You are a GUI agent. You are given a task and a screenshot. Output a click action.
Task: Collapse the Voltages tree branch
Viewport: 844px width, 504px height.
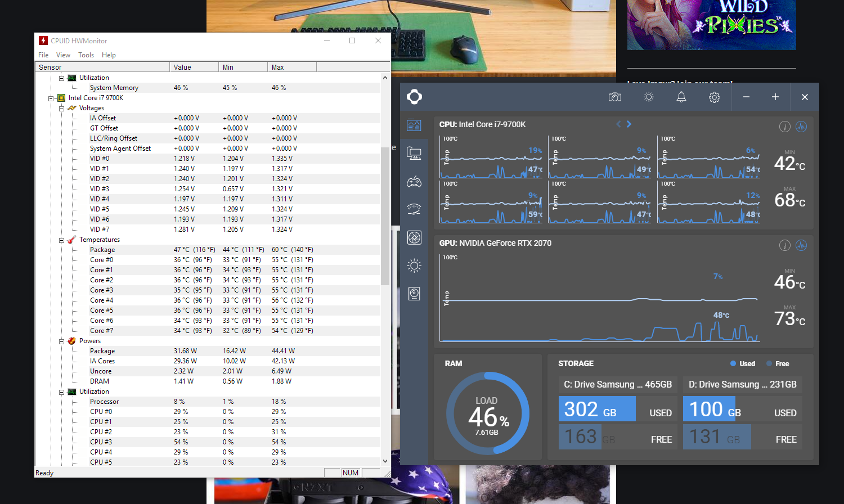pos(61,109)
